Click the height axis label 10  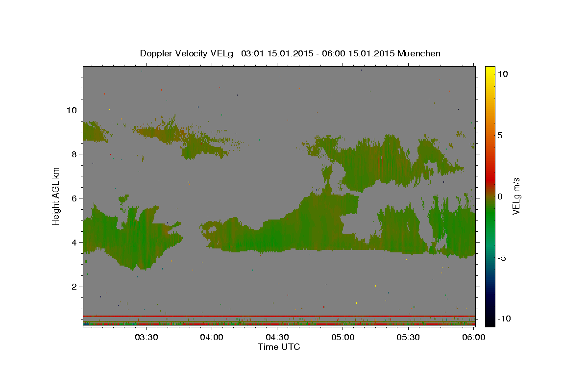(x=71, y=110)
